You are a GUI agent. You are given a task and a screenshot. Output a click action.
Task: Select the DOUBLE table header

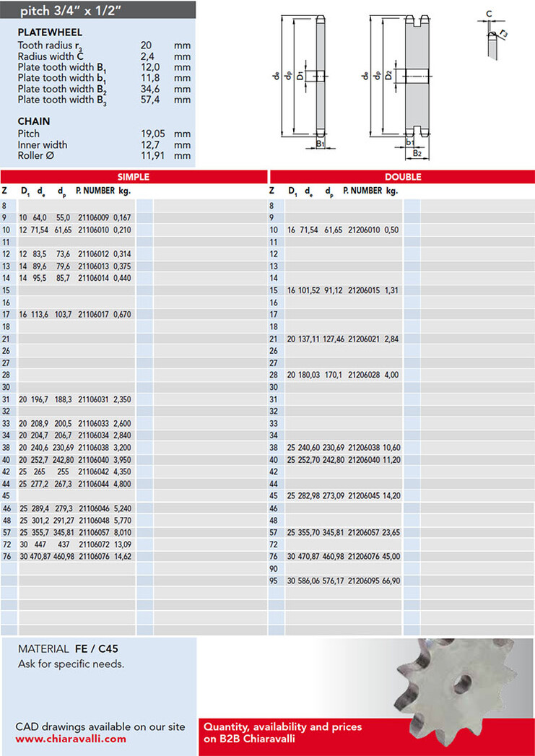[x=402, y=176]
